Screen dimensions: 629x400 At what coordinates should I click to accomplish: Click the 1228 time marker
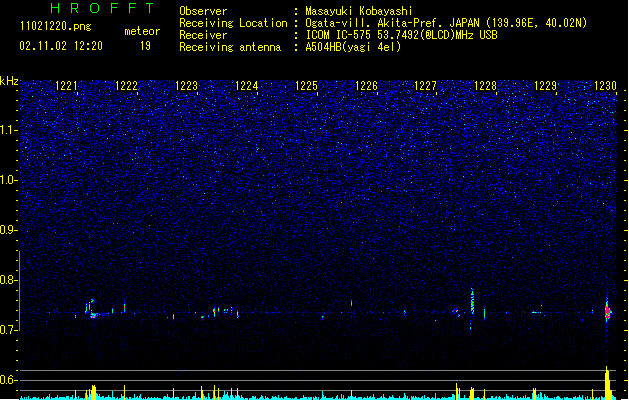click(x=485, y=86)
